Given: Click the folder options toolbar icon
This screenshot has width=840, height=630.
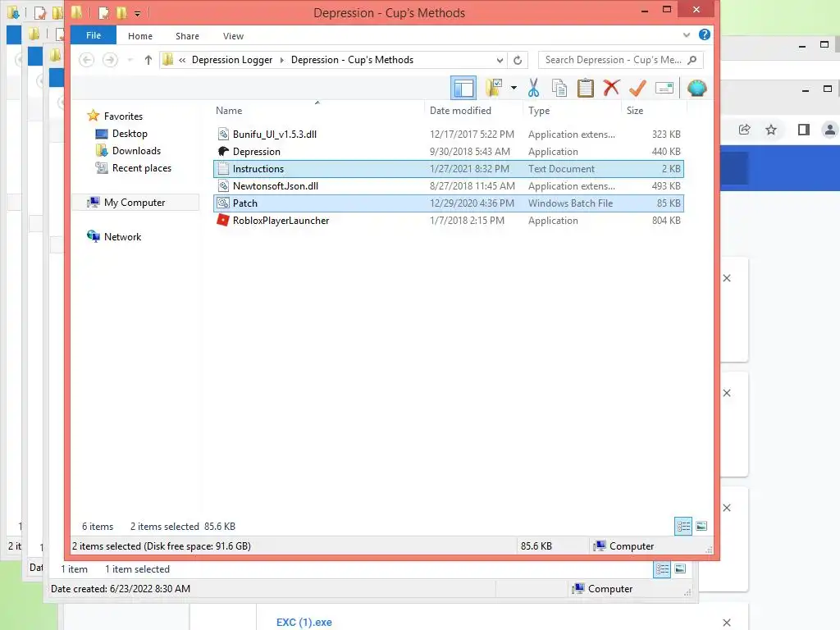Looking at the screenshot, I should pos(493,88).
